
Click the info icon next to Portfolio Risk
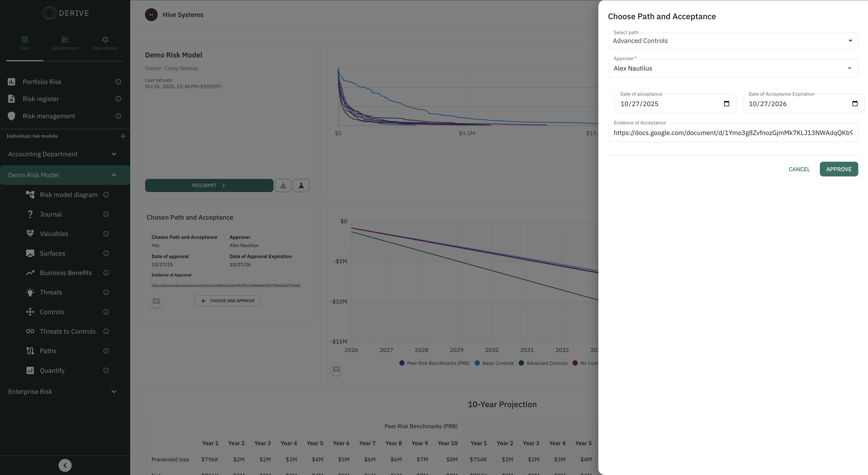click(118, 82)
